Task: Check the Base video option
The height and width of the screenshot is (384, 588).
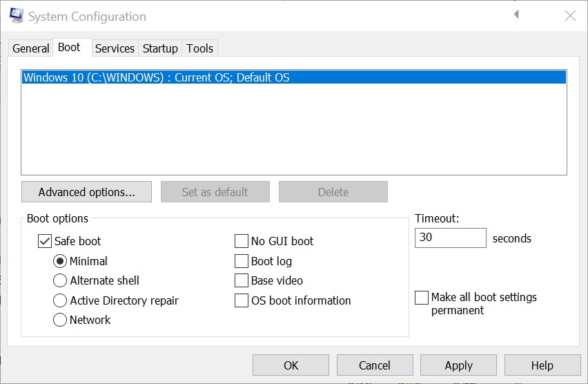Action: click(242, 280)
